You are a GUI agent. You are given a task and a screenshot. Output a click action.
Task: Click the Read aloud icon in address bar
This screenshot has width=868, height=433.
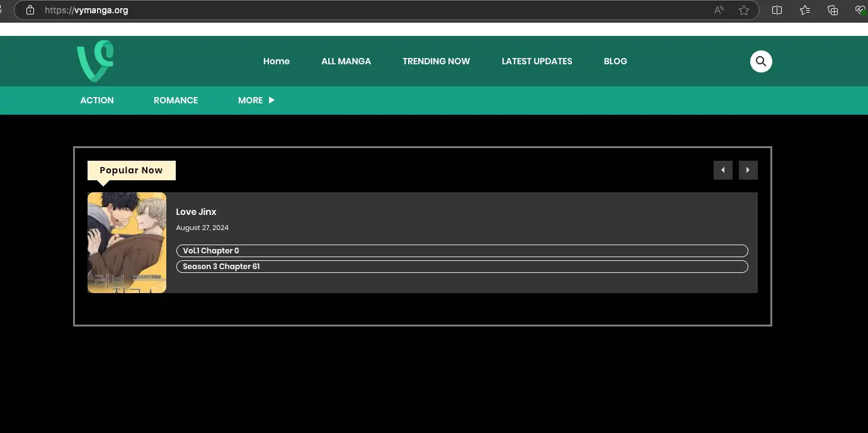(719, 10)
